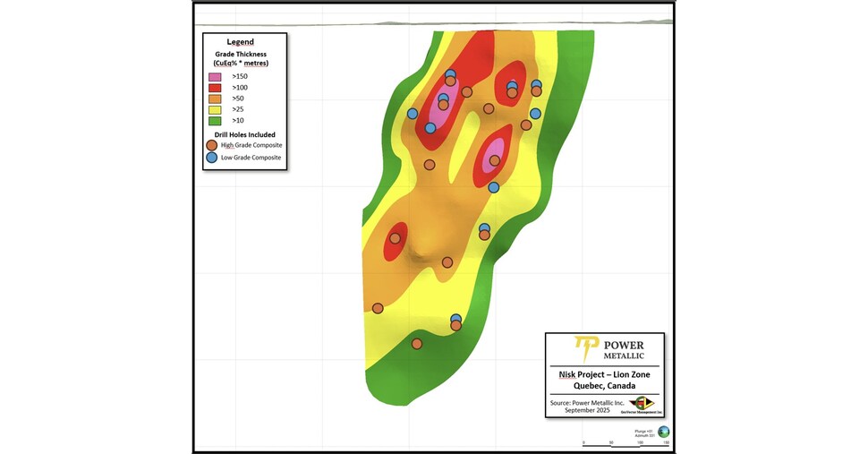
Task: Pick the orange >50 legend swatch
Action: click(215, 99)
